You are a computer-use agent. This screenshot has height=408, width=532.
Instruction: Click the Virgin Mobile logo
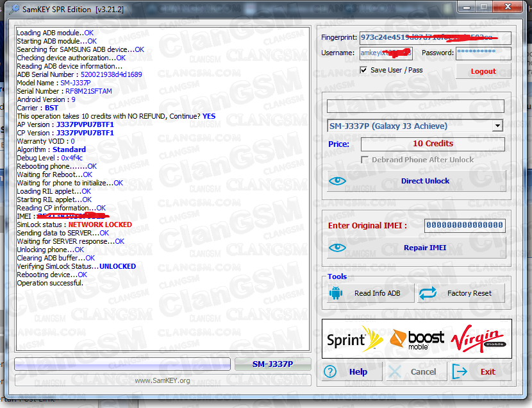[478, 339]
